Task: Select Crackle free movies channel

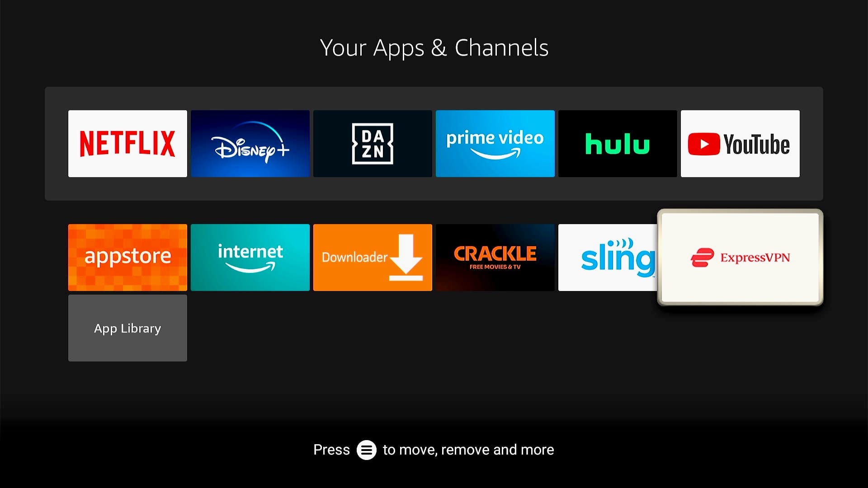Action: coord(495,258)
